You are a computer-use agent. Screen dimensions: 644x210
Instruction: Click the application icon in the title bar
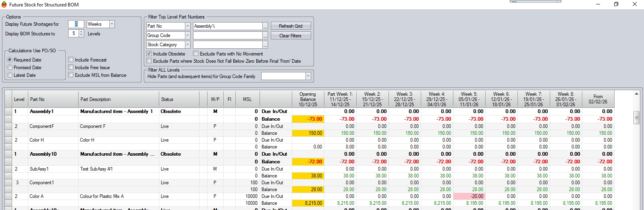pyautogui.click(x=4, y=4)
